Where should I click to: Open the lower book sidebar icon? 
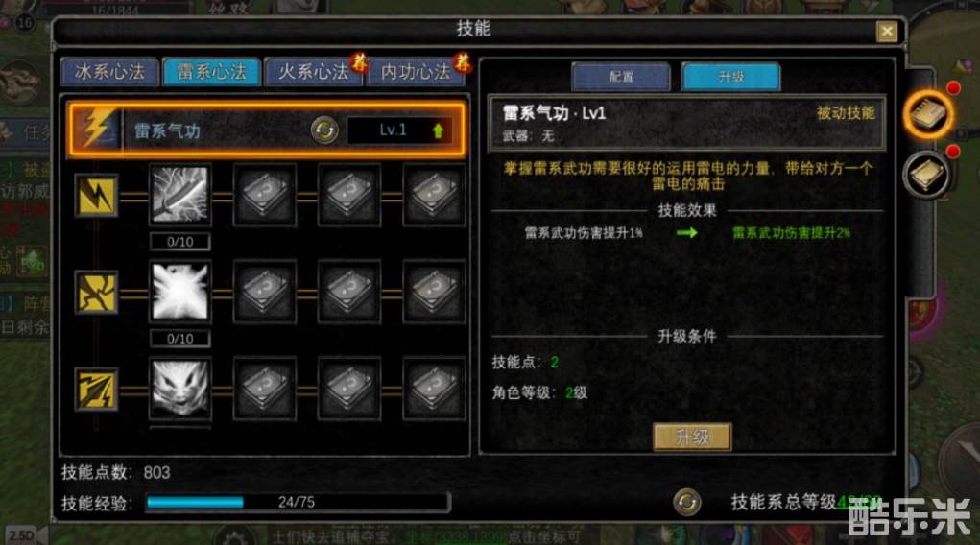[928, 175]
